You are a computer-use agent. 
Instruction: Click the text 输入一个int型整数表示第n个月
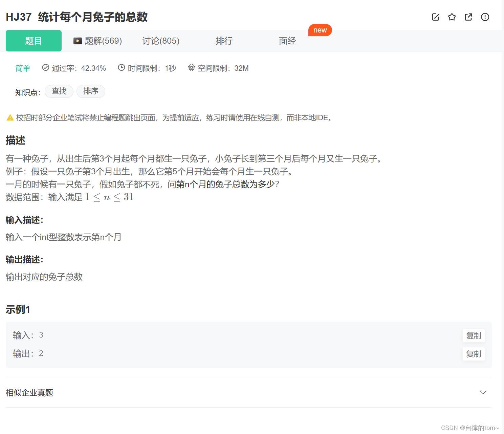[64, 237]
